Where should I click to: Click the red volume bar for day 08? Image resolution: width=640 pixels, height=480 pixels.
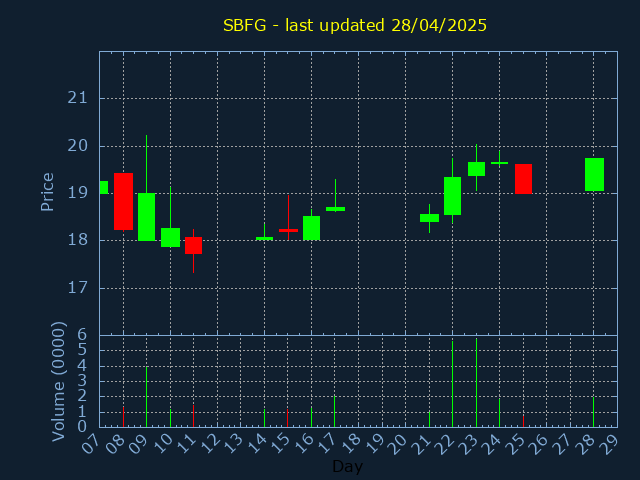click(x=123, y=417)
